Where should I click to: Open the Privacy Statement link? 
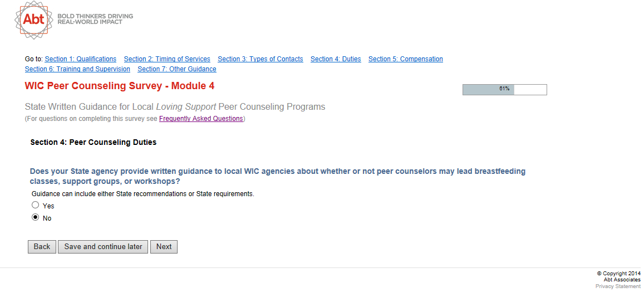618,286
